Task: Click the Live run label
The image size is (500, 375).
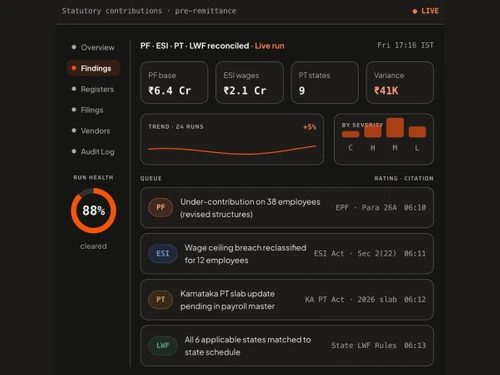Action: point(269,46)
